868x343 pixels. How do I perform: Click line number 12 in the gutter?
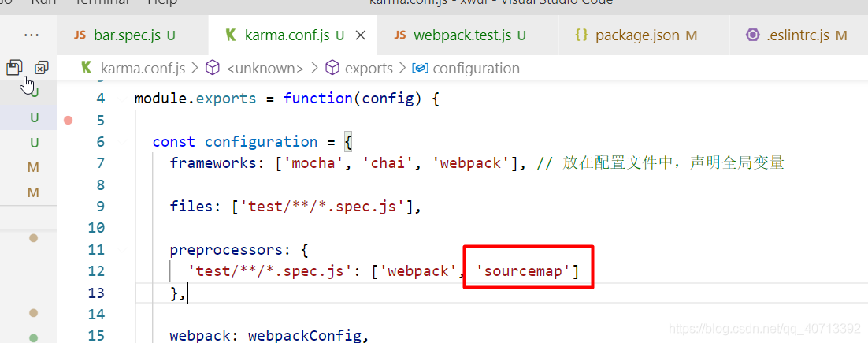(x=96, y=271)
